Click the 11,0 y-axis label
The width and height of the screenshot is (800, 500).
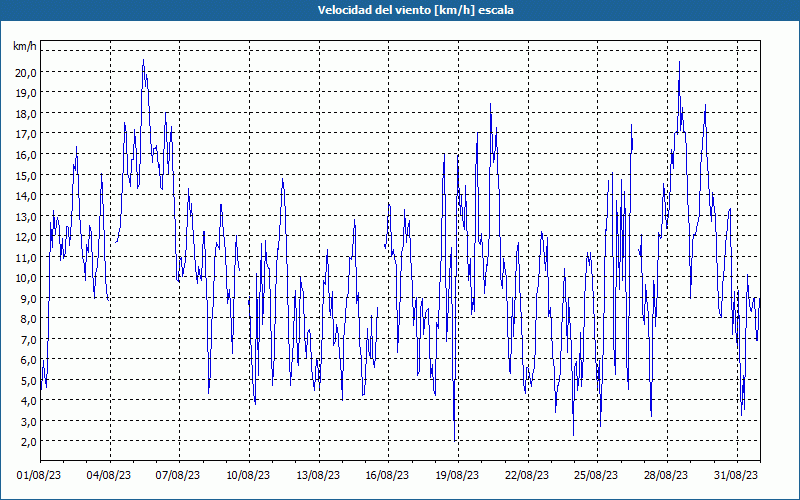coord(26,258)
